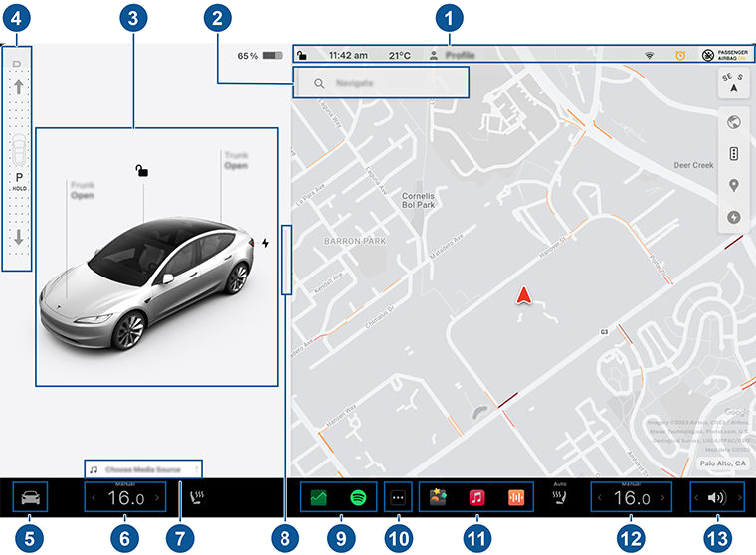Screen dimensions: 756x555
Task: Toggle the traffic light map icon
Action: pyautogui.click(x=733, y=154)
